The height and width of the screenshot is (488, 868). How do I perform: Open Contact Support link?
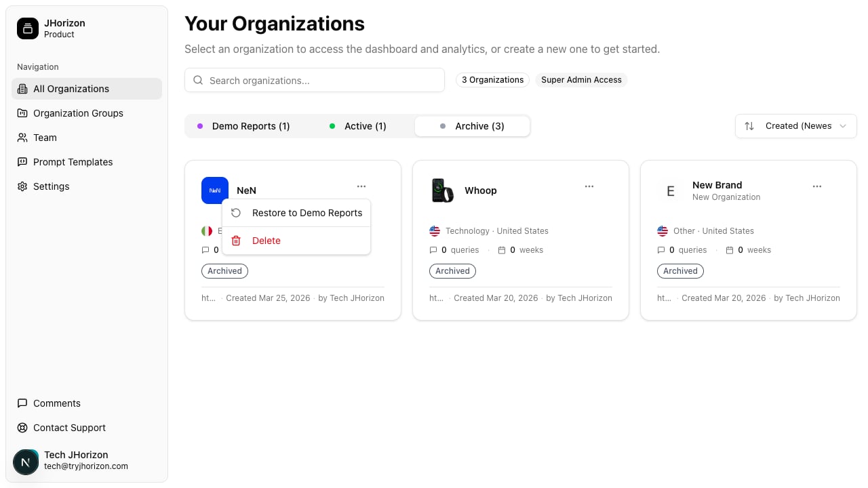click(87, 428)
